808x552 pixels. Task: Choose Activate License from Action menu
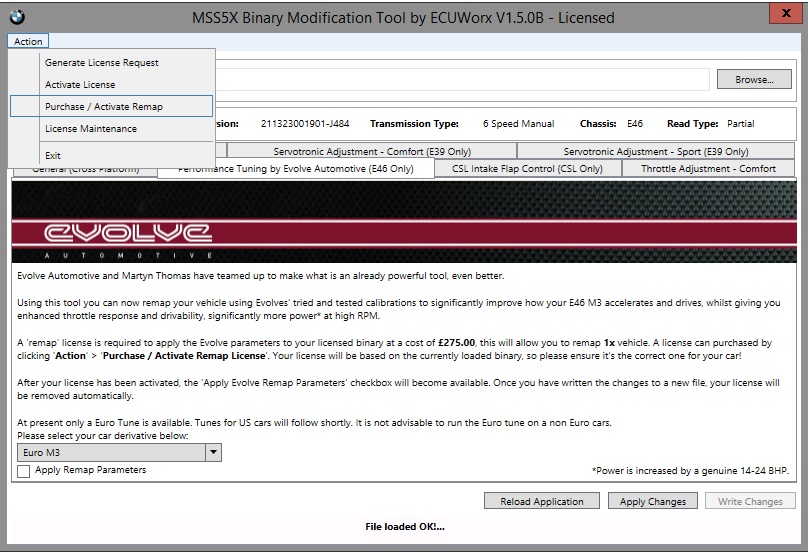111,85
